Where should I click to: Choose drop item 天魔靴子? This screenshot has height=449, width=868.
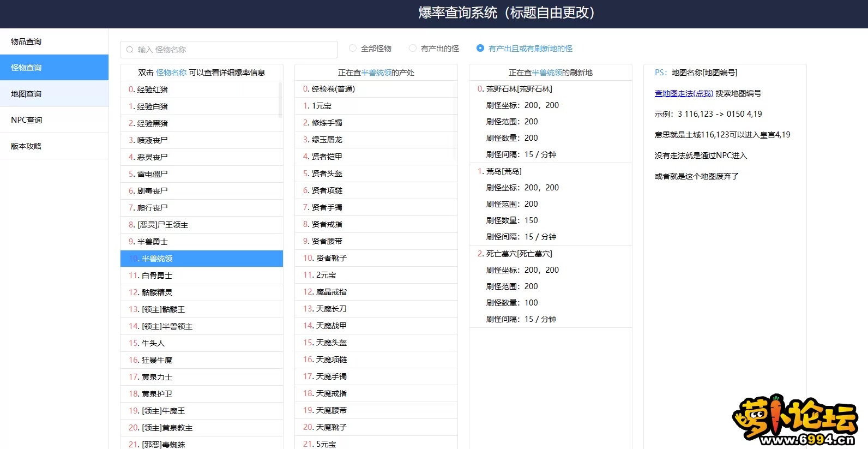(x=376, y=427)
